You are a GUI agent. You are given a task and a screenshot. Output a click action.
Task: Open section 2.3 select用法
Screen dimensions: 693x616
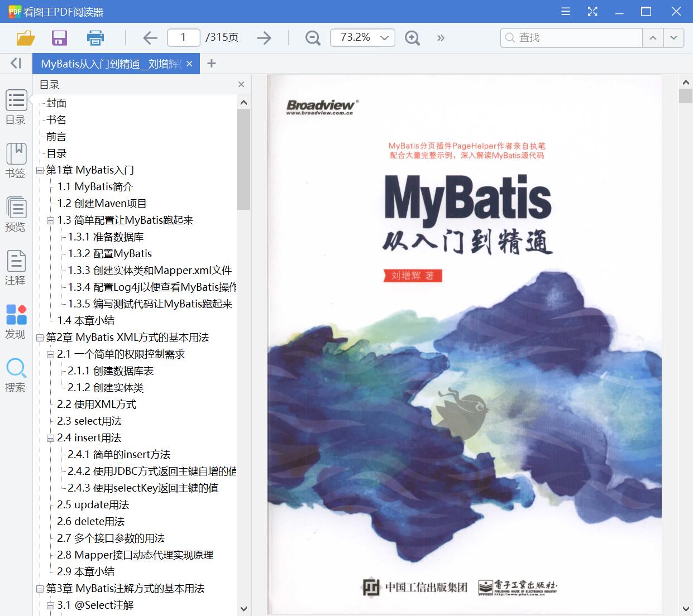click(x=89, y=421)
